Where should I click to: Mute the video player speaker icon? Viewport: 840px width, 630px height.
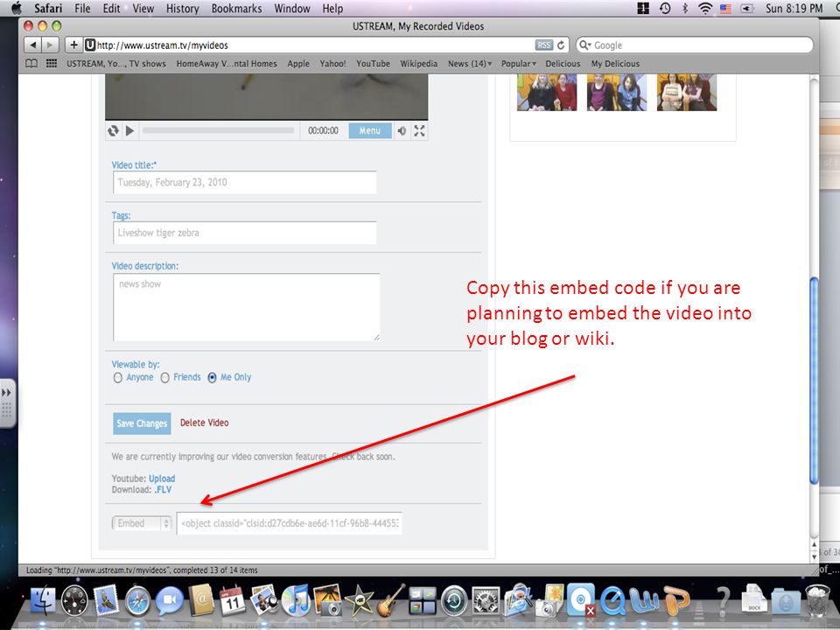point(402,130)
